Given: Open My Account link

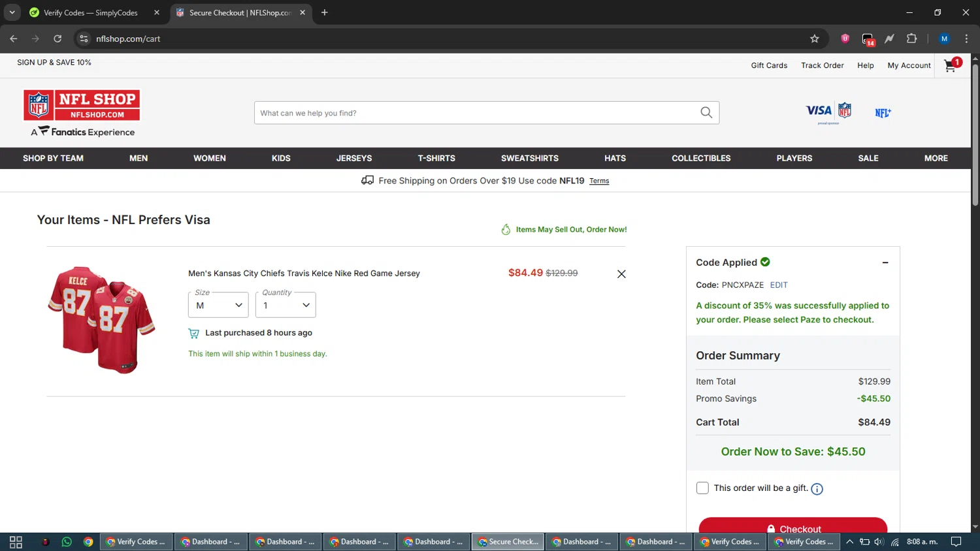Looking at the screenshot, I should point(909,65).
